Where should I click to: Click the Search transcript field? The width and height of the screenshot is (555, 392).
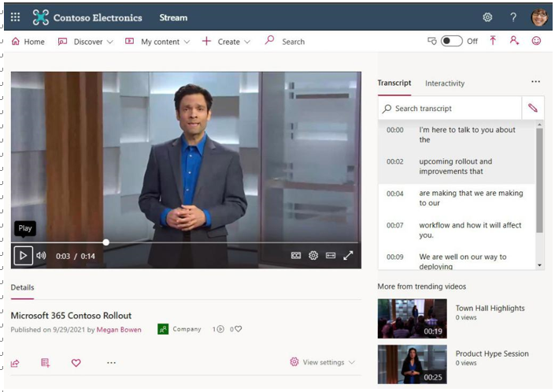[450, 109]
